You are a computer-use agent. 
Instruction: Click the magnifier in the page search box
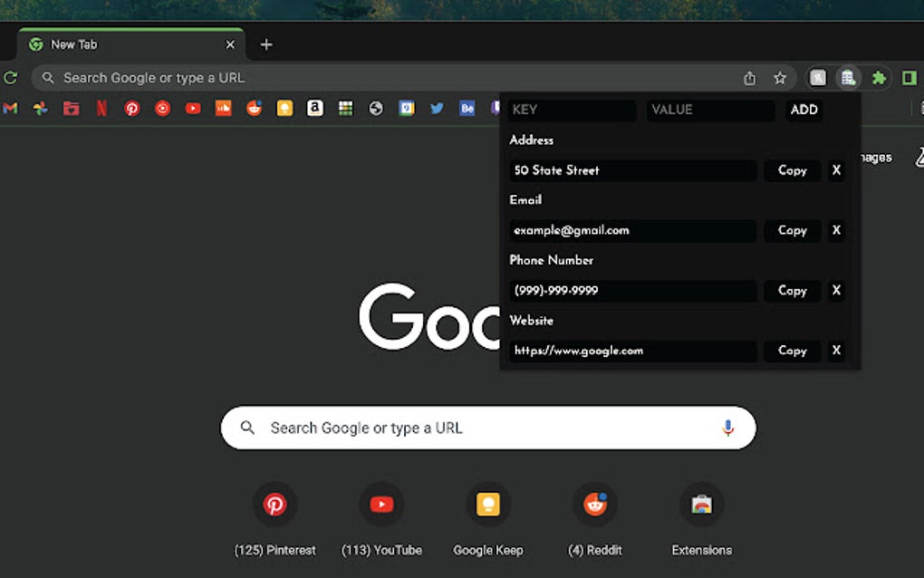click(x=247, y=428)
